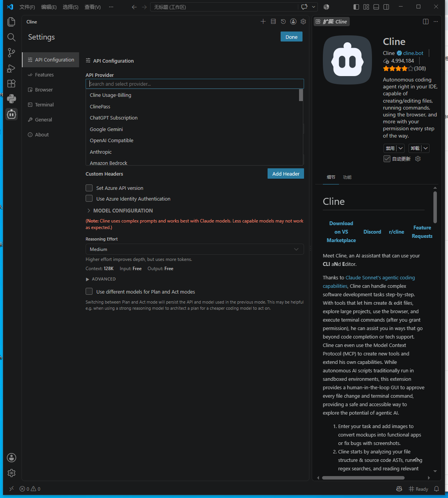Open the overflow menu in menu bar
Image resolution: width=448 pixels, height=498 pixels.
[111, 7]
